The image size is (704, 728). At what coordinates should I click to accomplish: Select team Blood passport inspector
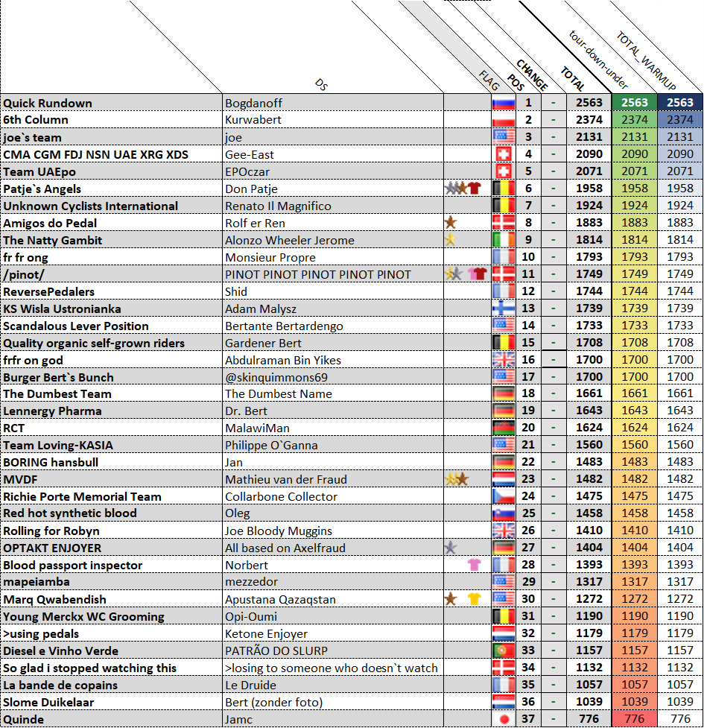[72, 565]
